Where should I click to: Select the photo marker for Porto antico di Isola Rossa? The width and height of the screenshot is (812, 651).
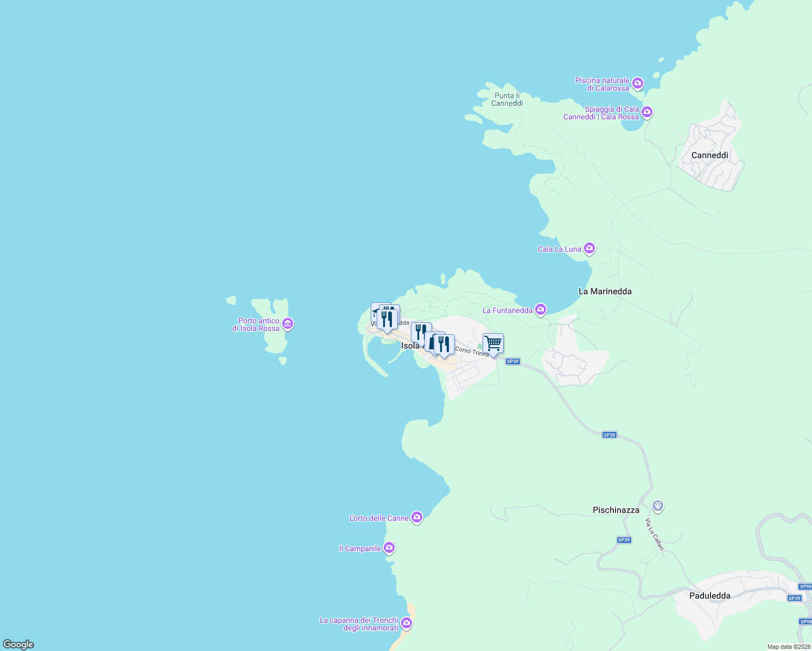(287, 323)
